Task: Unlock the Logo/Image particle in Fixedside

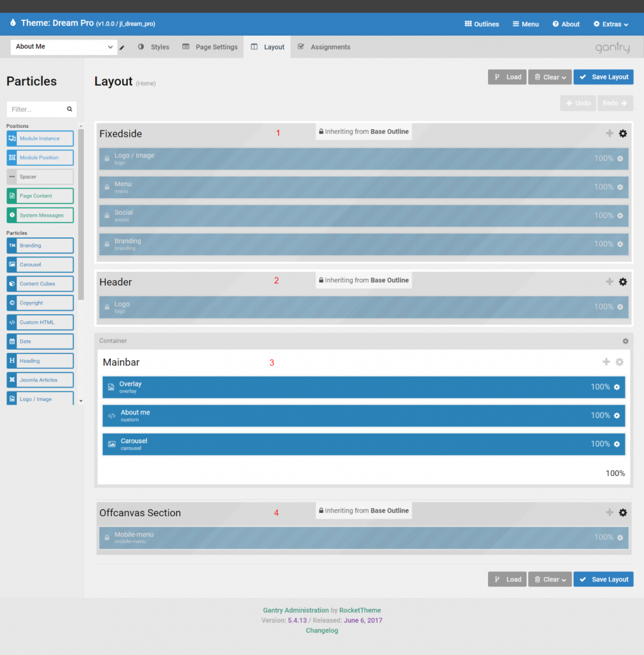Action: 106,158
